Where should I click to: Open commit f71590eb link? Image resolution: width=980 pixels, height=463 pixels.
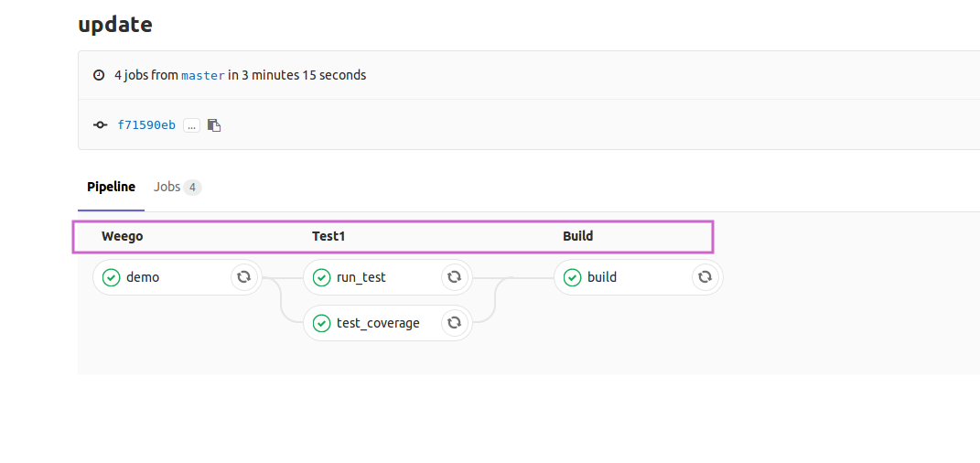[146, 125]
